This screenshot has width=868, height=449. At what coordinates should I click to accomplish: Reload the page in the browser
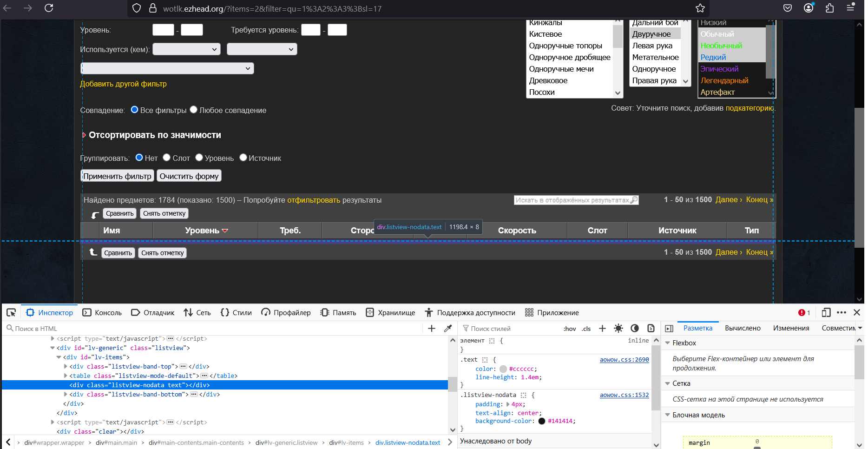coord(49,8)
